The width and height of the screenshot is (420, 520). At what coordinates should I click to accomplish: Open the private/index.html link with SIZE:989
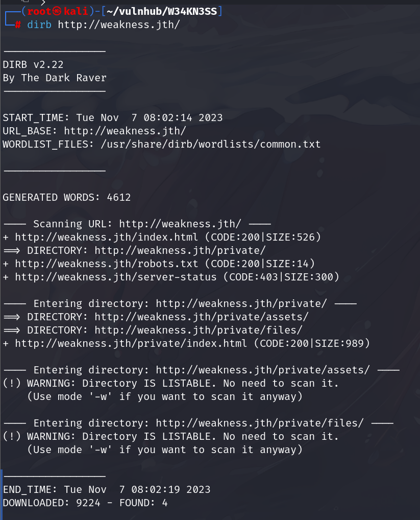click(131, 343)
